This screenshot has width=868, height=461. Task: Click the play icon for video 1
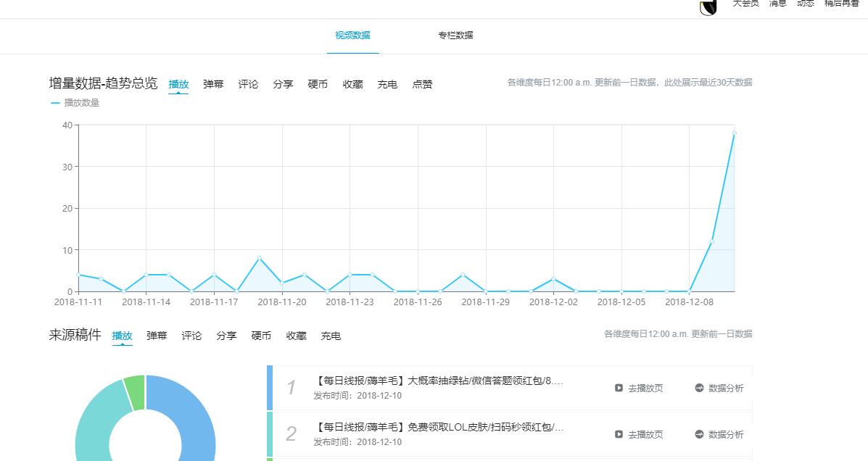point(619,388)
